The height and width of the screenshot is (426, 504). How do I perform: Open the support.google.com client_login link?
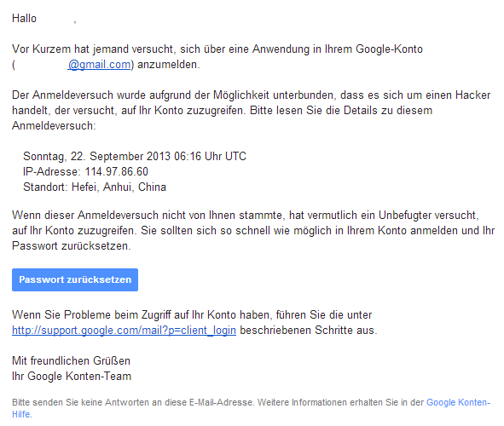click(124, 330)
